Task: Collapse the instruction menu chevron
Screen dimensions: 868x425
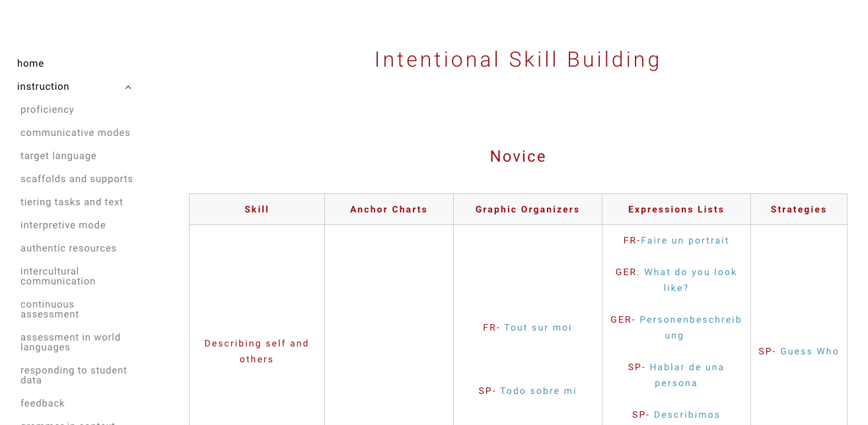Action: tap(128, 87)
